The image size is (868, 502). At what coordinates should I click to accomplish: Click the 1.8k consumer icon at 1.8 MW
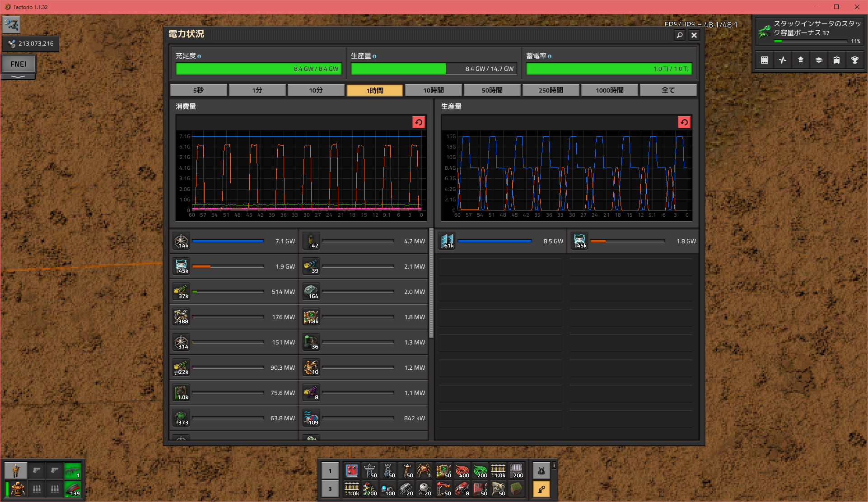pyautogui.click(x=311, y=317)
